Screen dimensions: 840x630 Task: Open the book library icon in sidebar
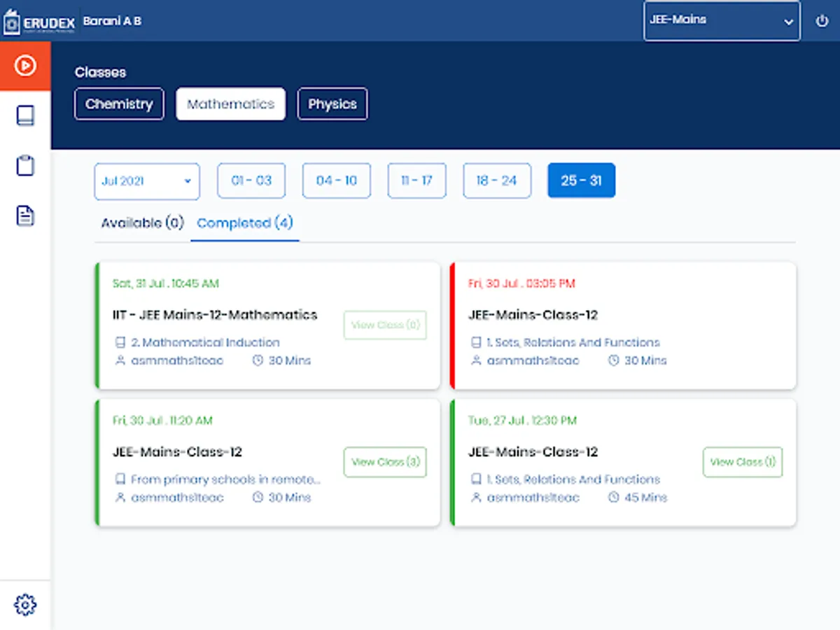[25, 115]
